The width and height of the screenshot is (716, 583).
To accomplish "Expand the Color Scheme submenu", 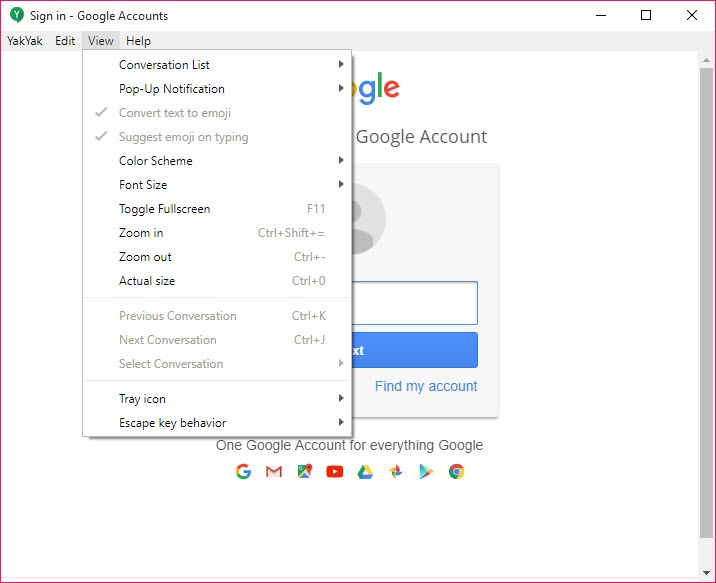I will (x=217, y=161).
